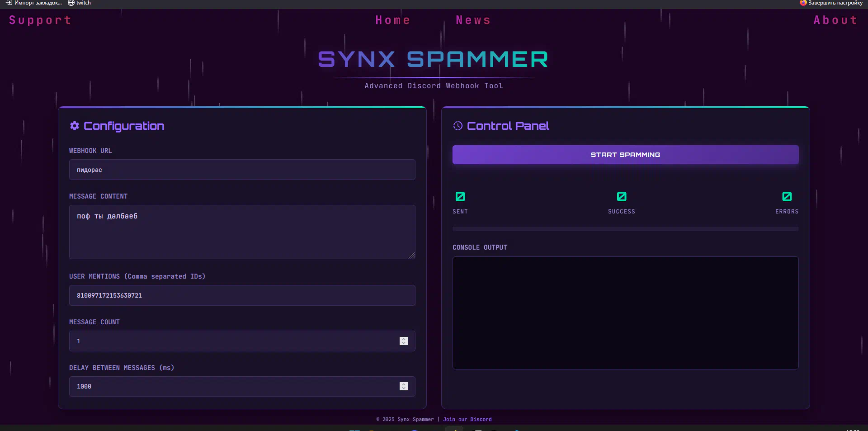
Task: Open the News section
Action: (x=473, y=20)
